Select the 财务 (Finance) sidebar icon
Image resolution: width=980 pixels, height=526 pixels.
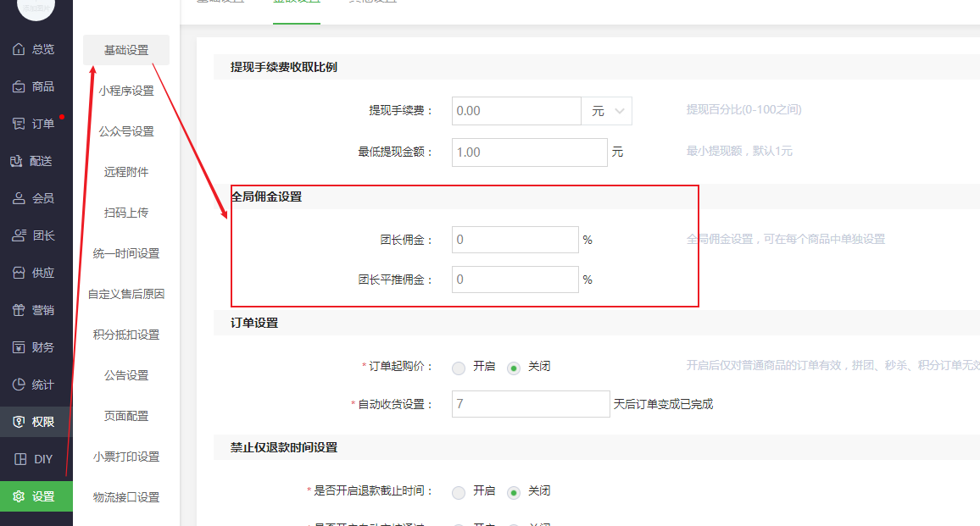tap(35, 346)
